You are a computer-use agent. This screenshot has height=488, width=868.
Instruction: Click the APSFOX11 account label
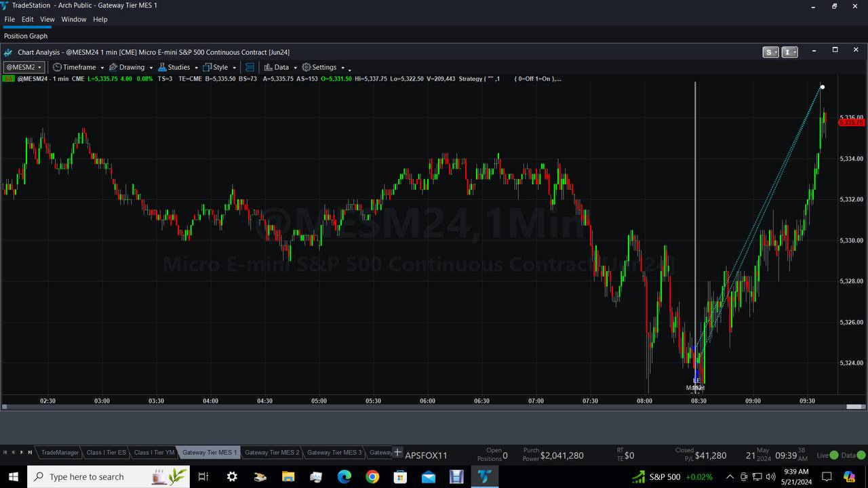coord(426,455)
